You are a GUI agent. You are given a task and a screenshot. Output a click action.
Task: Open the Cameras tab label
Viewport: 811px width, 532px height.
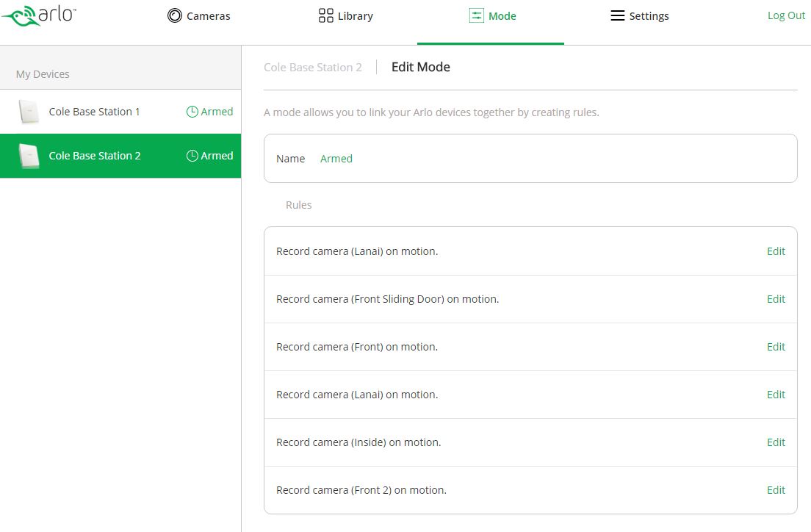pyautogui.click(x=209, y=16)
